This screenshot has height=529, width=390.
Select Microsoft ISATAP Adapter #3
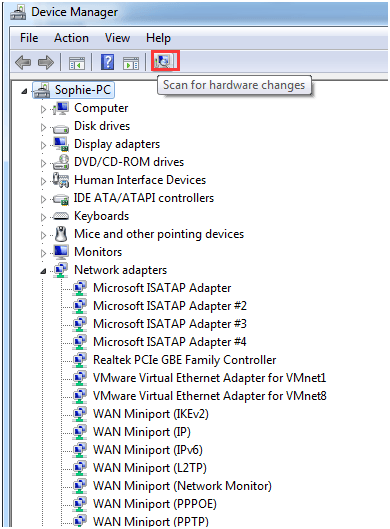click(x=170, y=324)
